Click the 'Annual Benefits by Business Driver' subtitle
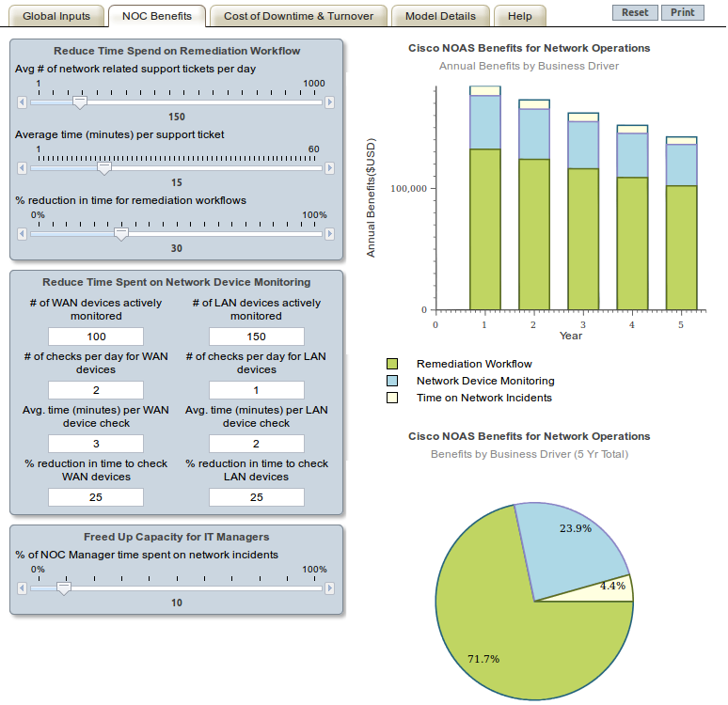Screen dimensions: 728x705 click(x=529, y=66)
